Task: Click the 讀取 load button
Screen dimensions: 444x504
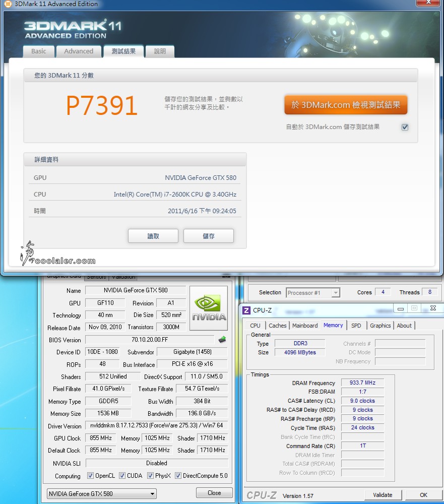Action: pyautogui.click(x=153, y=236)
